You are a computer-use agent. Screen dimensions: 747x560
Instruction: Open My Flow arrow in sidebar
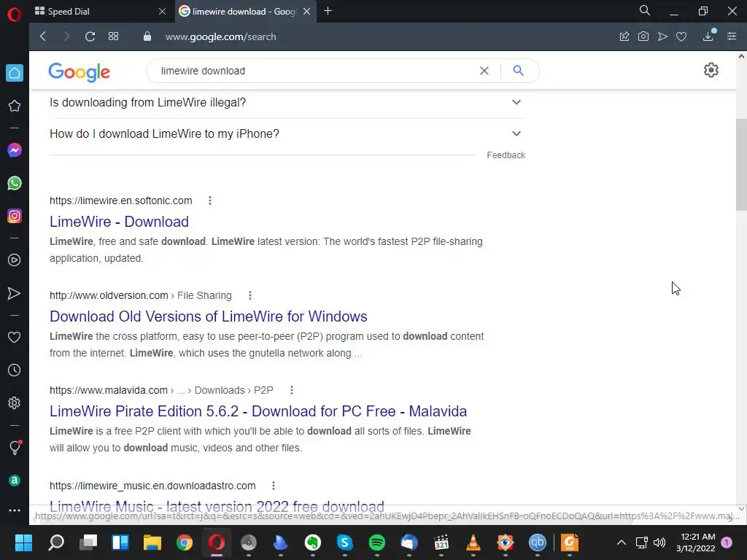point(15,293)
